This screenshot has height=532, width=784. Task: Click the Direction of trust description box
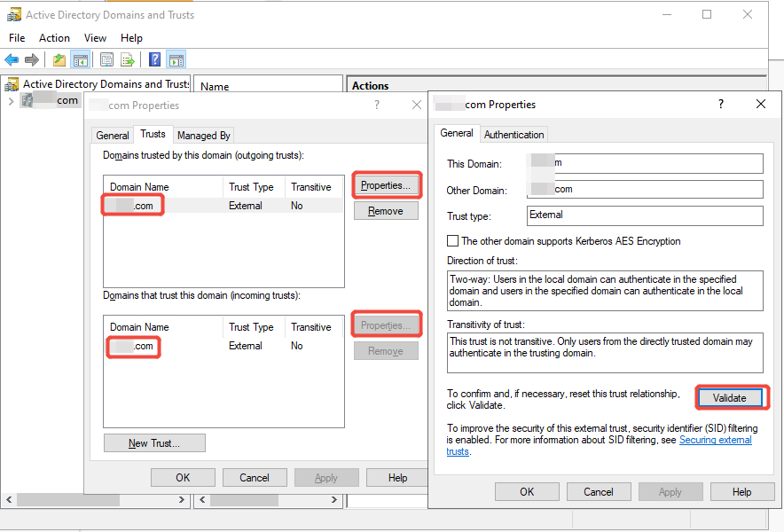pos(605,291)
